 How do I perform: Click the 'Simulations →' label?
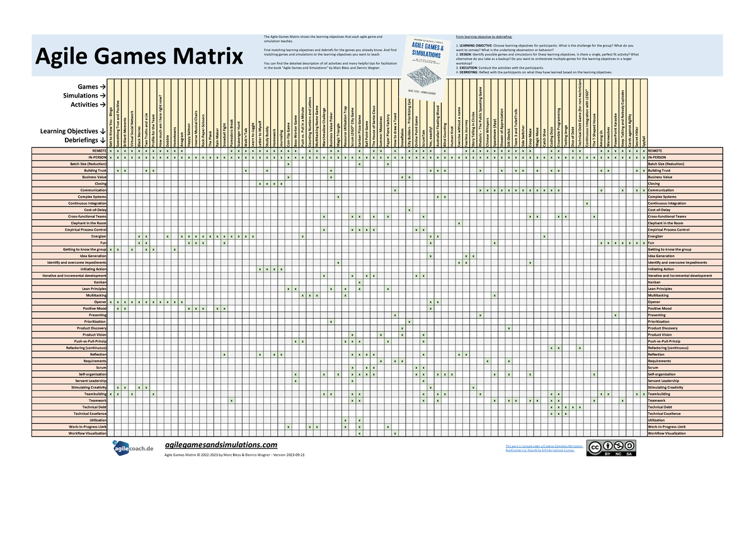84,96
